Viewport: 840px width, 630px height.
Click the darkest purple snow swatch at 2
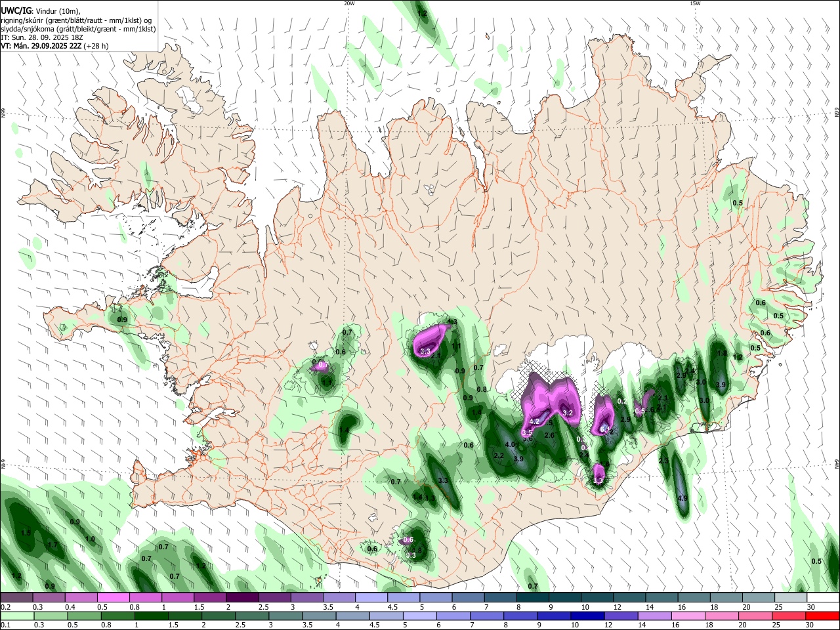[241, 598]
